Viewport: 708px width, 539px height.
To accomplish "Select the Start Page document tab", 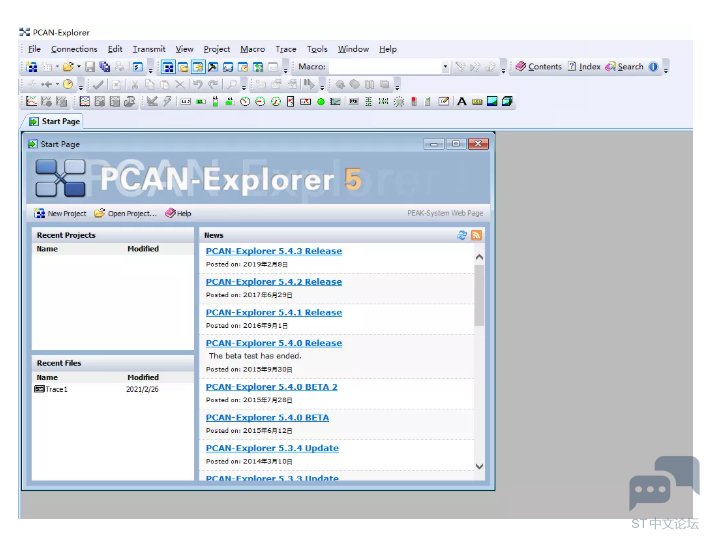I will tap(54, 121).
